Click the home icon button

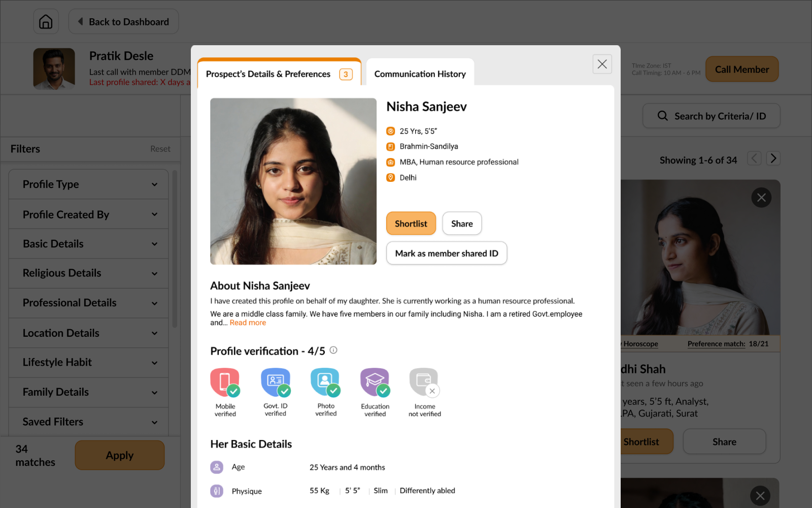click(x=46, y=22)
